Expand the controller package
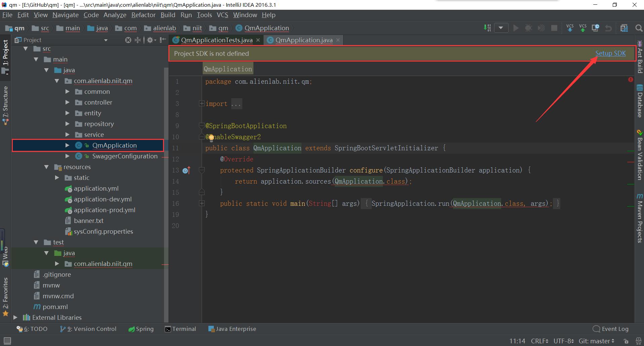This screenshot has width=644, height=346. [67, 102]
